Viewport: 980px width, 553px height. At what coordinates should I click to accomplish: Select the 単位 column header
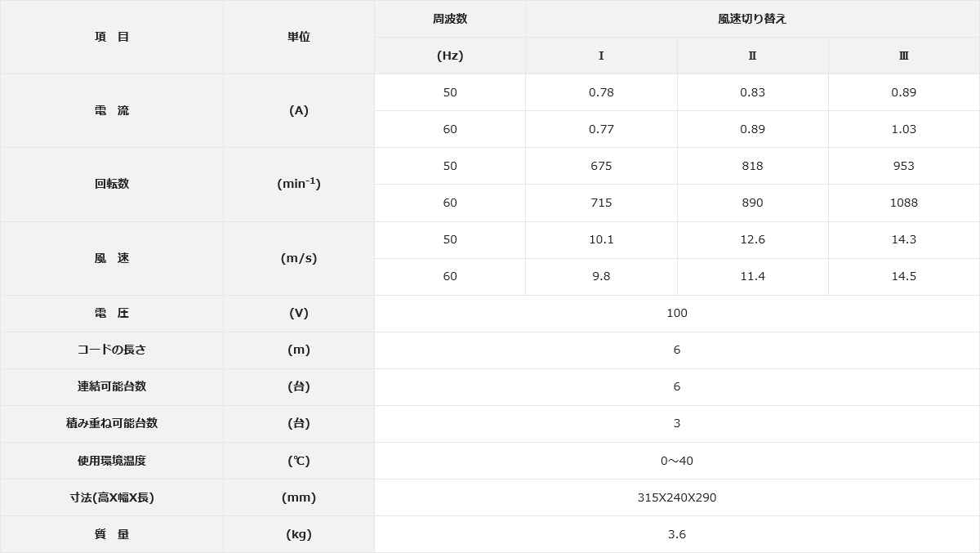(x=299, y=37)
